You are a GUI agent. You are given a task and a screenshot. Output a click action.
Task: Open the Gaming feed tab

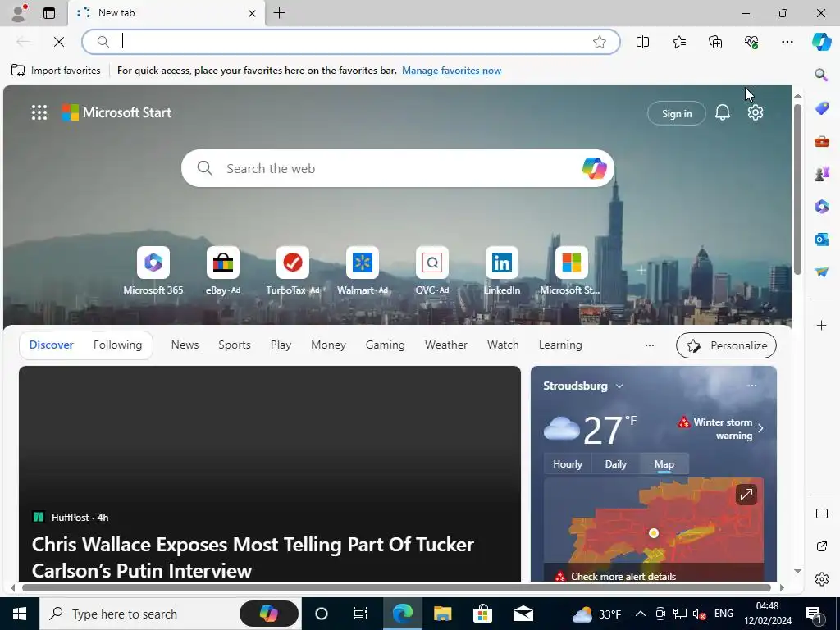coord(386,345)
